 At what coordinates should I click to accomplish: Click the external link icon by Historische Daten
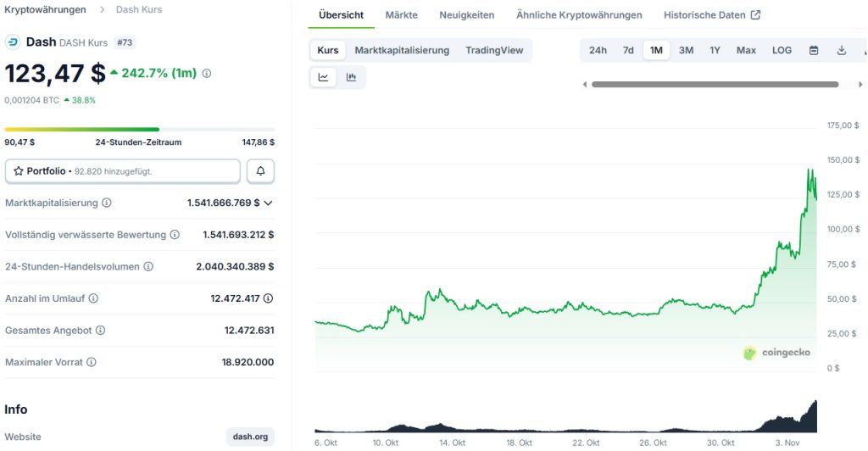click(755, 15)
